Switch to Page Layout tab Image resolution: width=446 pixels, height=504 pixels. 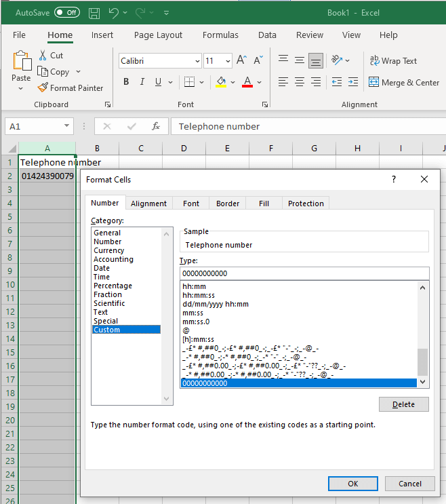(x=158, y=35)
